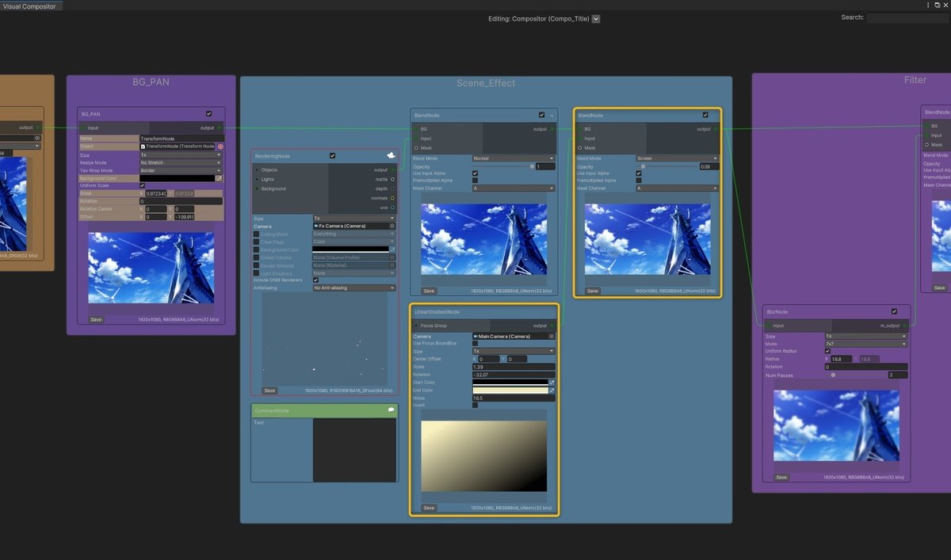Screen dimensions: 951x560
Task: Toggle the BlurNode enable checkbox
Action: point(894,311)
